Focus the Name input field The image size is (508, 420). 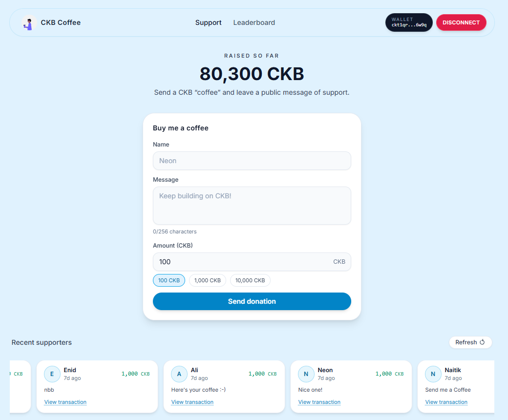252,161
